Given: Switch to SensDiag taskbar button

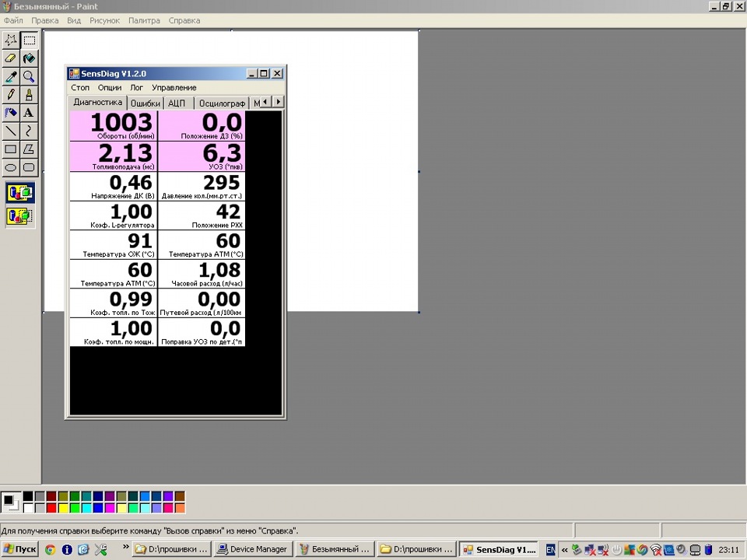Looking at the screenshot, I should point(500,549).
